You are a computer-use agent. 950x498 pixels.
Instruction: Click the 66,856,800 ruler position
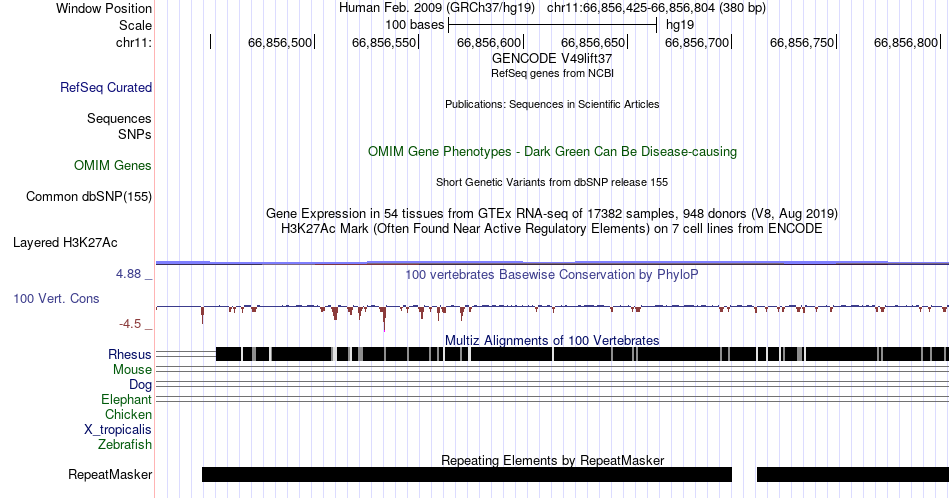click(x=906, y=42)
